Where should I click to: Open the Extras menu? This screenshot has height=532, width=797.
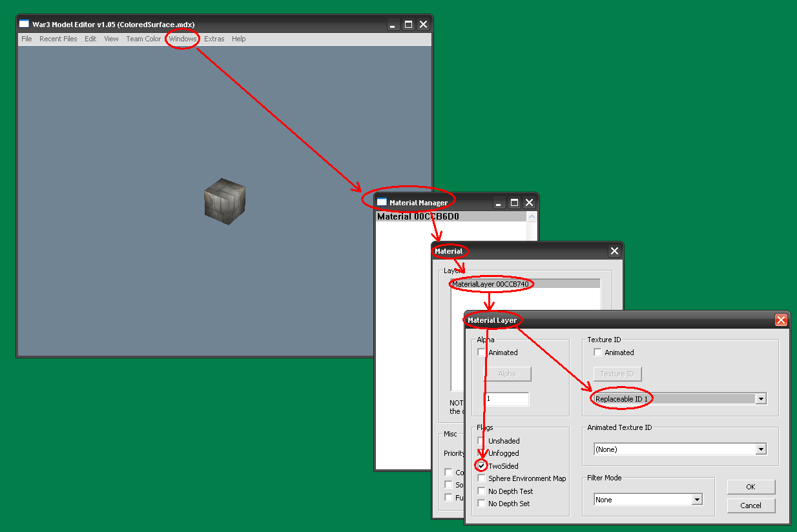(x=214, y=39)
